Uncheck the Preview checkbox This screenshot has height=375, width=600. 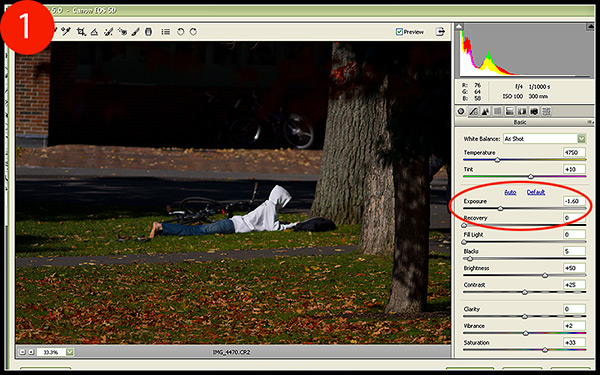pos(399,32)
